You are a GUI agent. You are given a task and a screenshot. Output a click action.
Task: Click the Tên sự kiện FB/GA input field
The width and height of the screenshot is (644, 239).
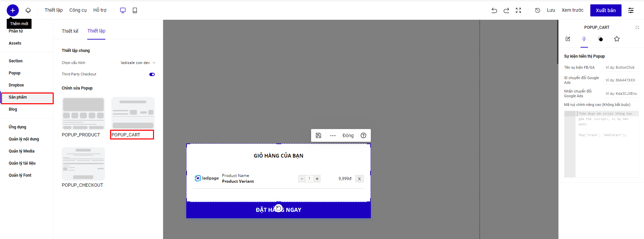[621, 67]
